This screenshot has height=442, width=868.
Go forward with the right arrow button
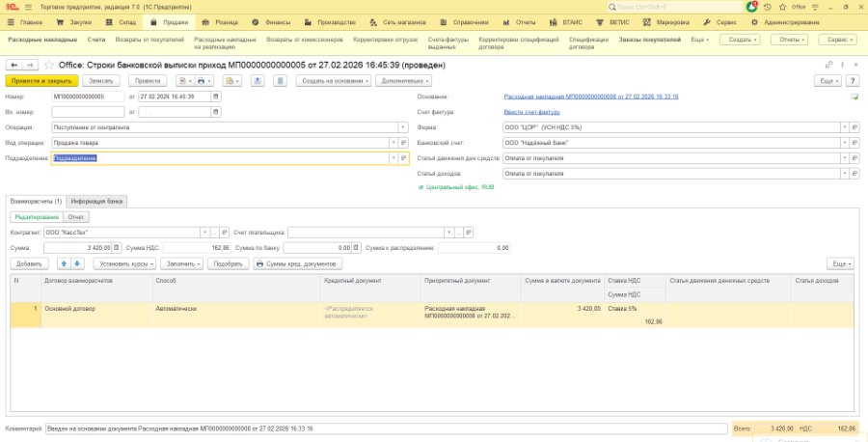[x=31, y=66]
